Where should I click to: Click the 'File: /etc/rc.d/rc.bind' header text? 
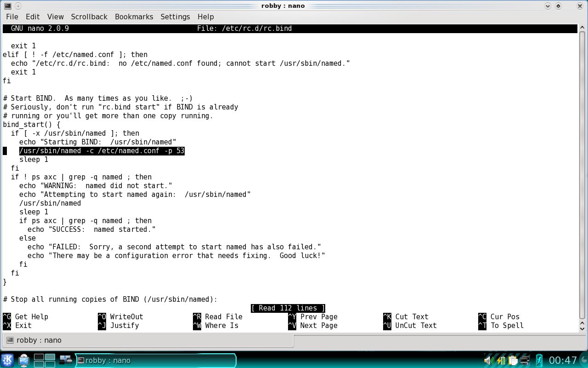244,29
